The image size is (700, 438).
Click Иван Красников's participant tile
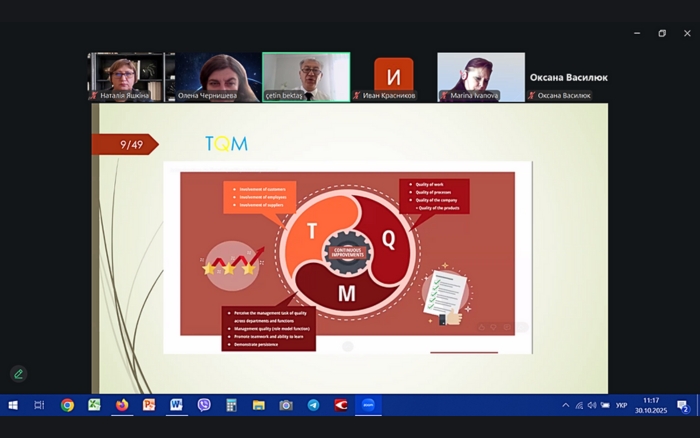(393, 76)
